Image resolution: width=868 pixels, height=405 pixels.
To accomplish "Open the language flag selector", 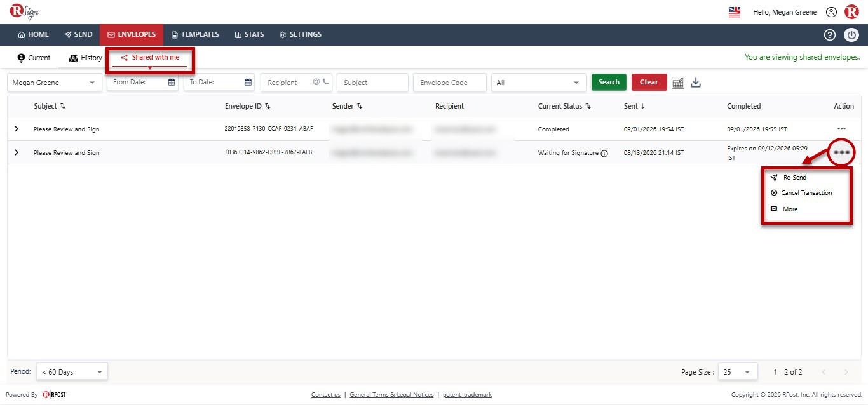I will click(x=735, y=12).
